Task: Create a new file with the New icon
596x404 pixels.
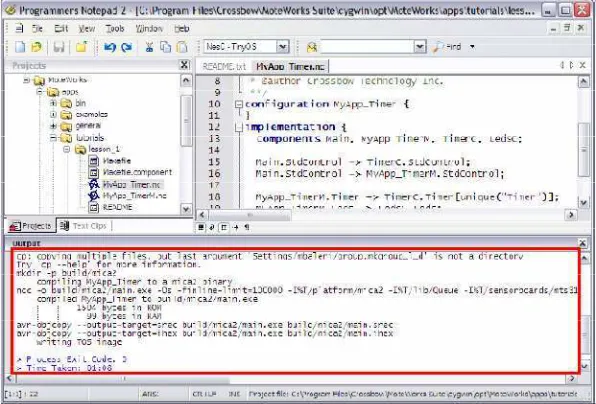Action: pyautogui.click(x=20, y=47)
